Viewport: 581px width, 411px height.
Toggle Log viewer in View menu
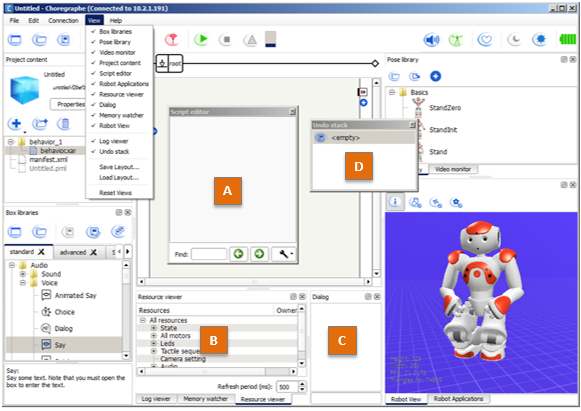coord(119,141)
